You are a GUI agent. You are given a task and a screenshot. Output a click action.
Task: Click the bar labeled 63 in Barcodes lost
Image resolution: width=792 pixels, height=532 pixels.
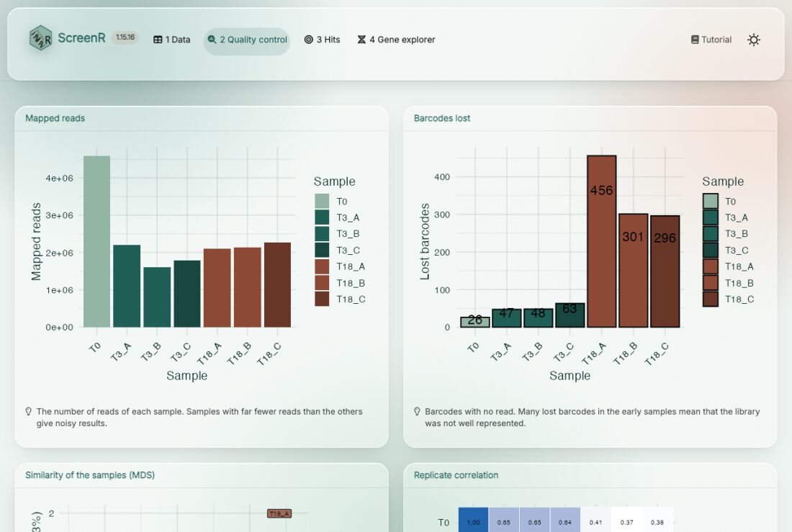tap(570, 315)
